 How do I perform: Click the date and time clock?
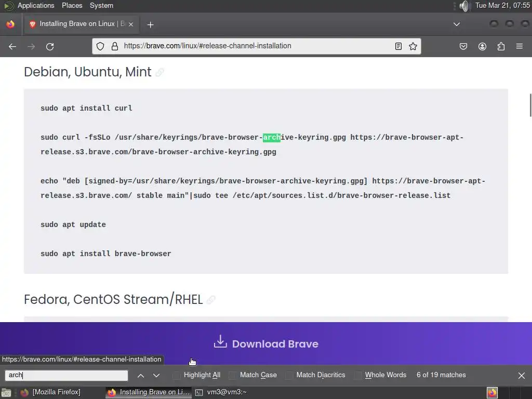click(x=502, y=6)
